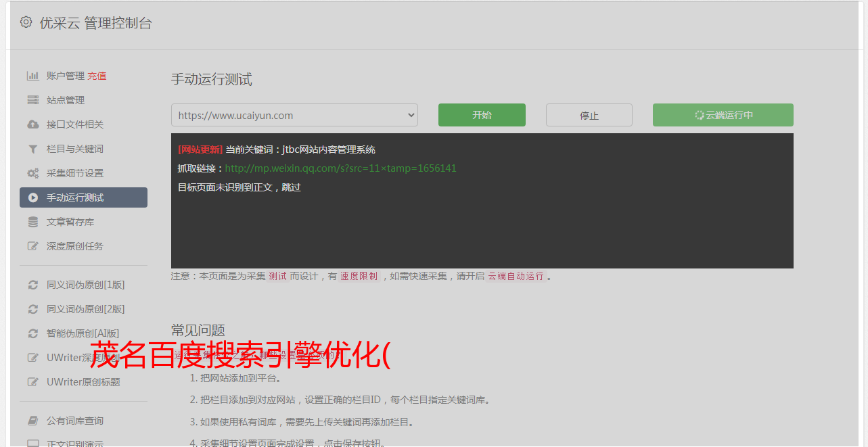Click FAQ step 把网站添加到平台
The height and width of the screenshot is (447, 868).
click(x=240, y=378)
